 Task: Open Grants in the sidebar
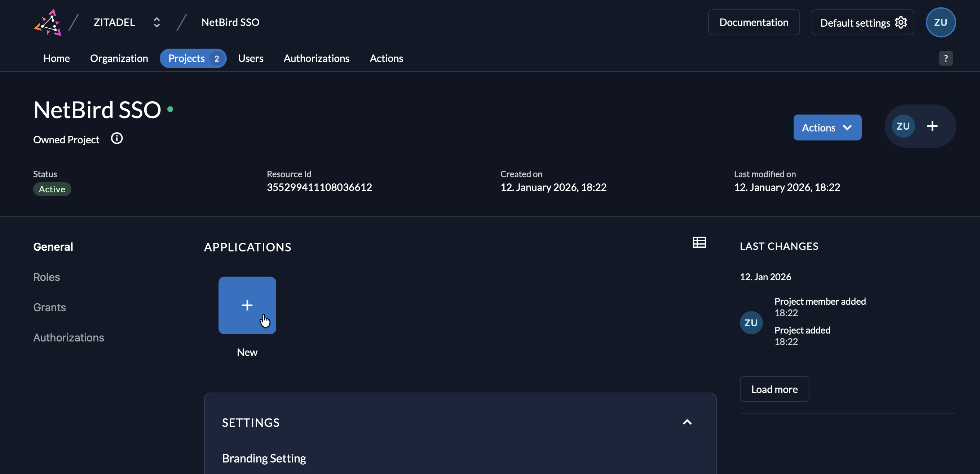coord(49,307)
